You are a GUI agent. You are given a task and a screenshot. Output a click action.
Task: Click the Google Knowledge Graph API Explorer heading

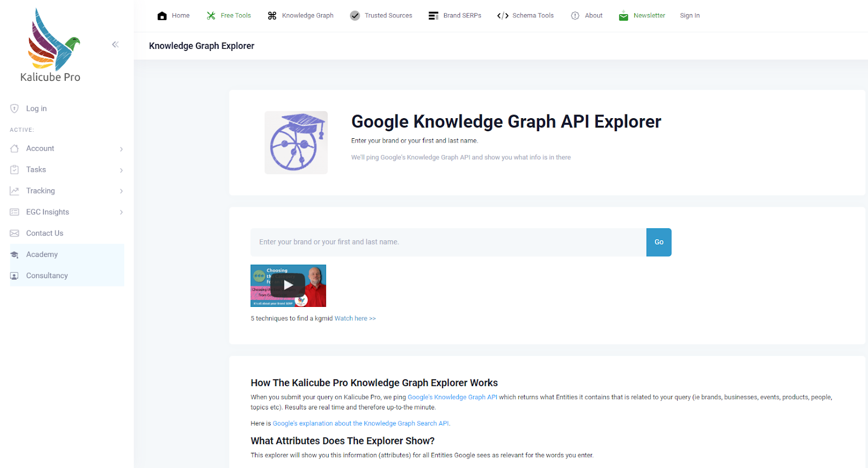tap(506, 121)
